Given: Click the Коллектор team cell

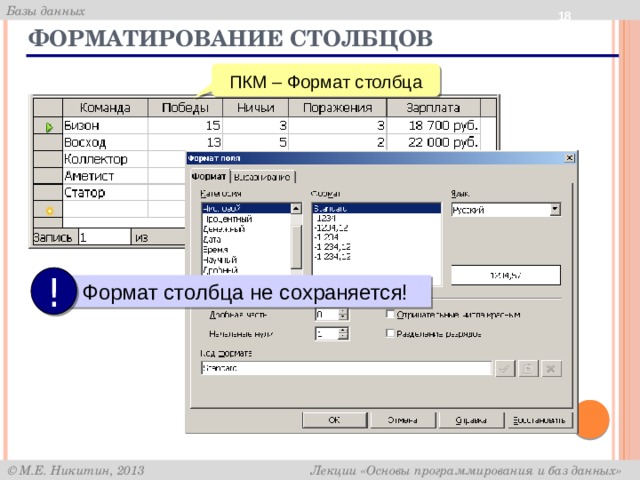Looking at the screenshot, I should point(105,159).
